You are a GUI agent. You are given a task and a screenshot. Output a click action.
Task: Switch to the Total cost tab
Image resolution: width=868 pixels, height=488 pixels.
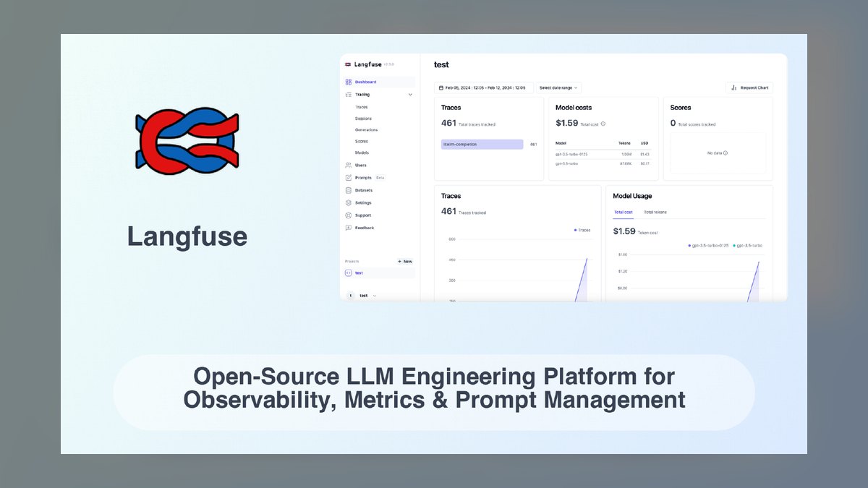pos(624,213)
